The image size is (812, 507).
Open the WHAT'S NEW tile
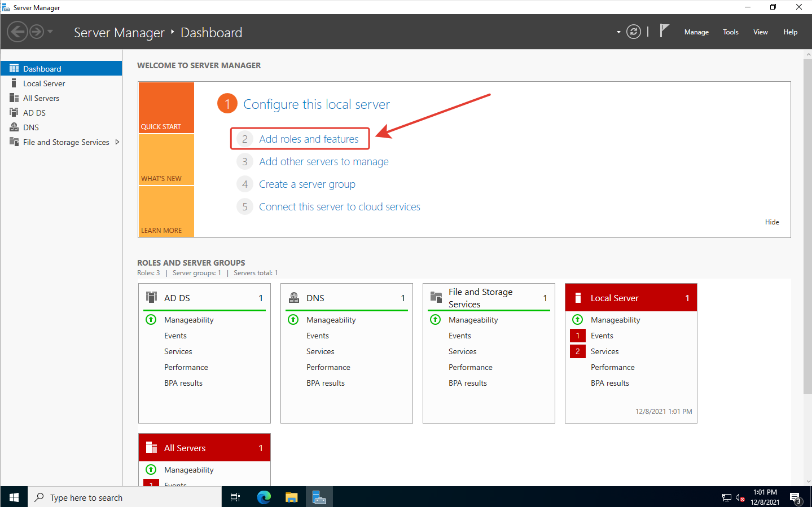point(166,160)
